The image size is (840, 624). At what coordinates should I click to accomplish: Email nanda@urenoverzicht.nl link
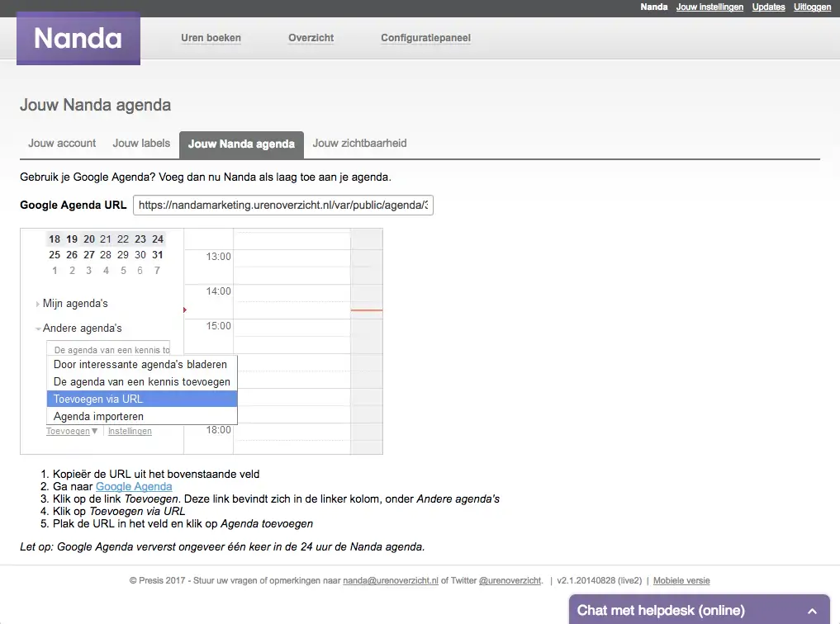tap(391, 580)
